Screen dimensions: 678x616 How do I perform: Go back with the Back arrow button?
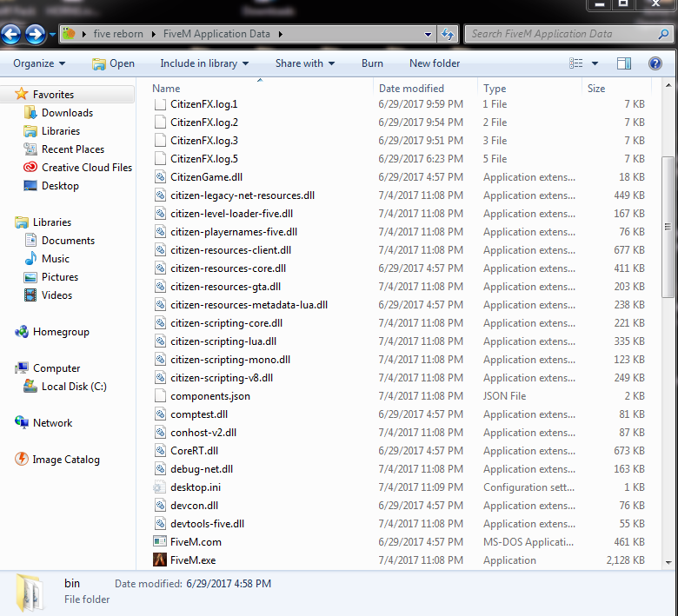[x=10, y=34]
